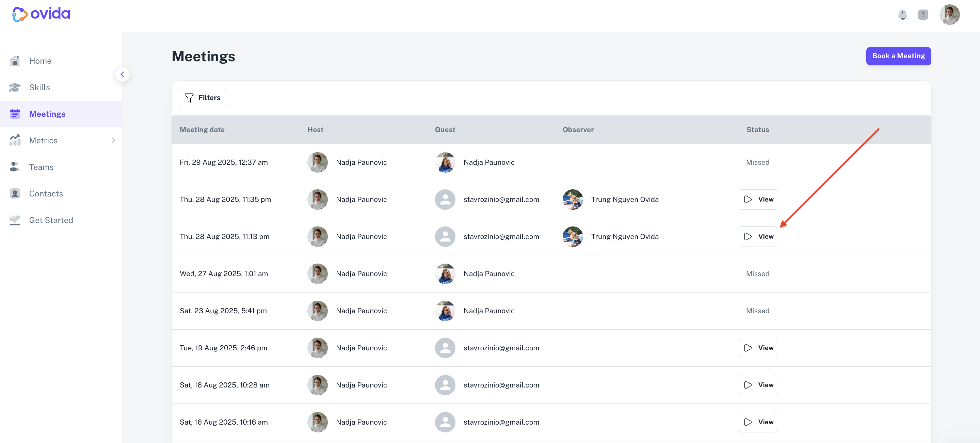The width and height of the screenshot is (980, 443).
Task: Click guest placeholder avatar, 28 Aug 11:13 pm row
Action: click(445, 237)
